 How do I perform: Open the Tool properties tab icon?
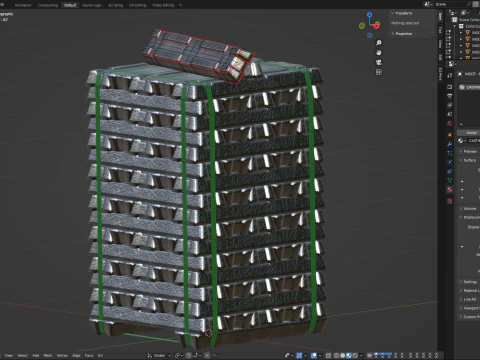click(x=450, y=76)
